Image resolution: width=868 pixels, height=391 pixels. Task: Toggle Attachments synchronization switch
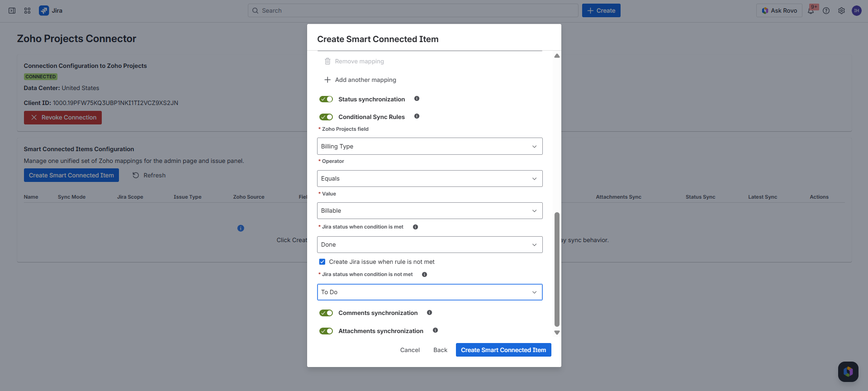tap(326, 331)
